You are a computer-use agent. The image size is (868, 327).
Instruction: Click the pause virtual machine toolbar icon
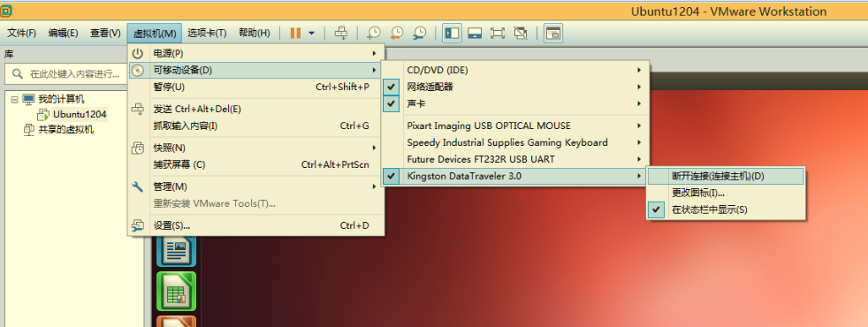[295, 34]
